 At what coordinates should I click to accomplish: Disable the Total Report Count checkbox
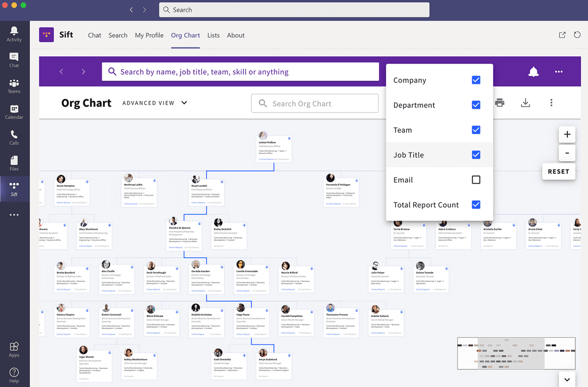click(476, 205)
